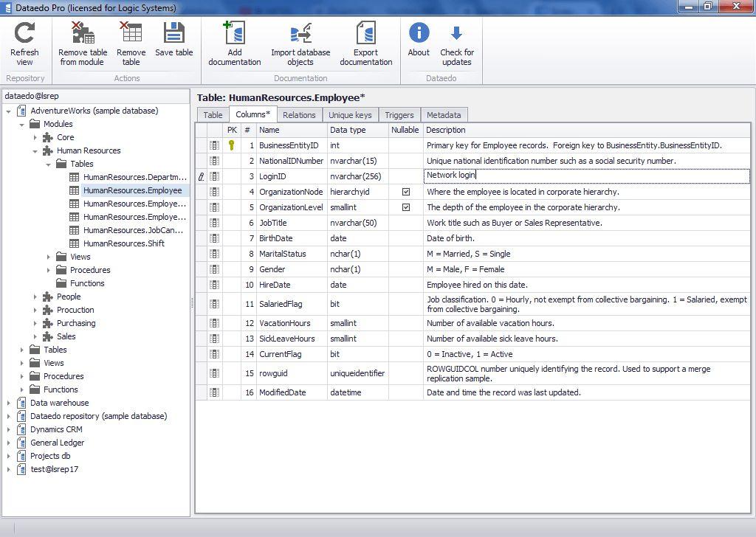Click the Nullable column header
The height and width of the screenshot is (537, 756).
pyautogui.click(x=405, y=130)
